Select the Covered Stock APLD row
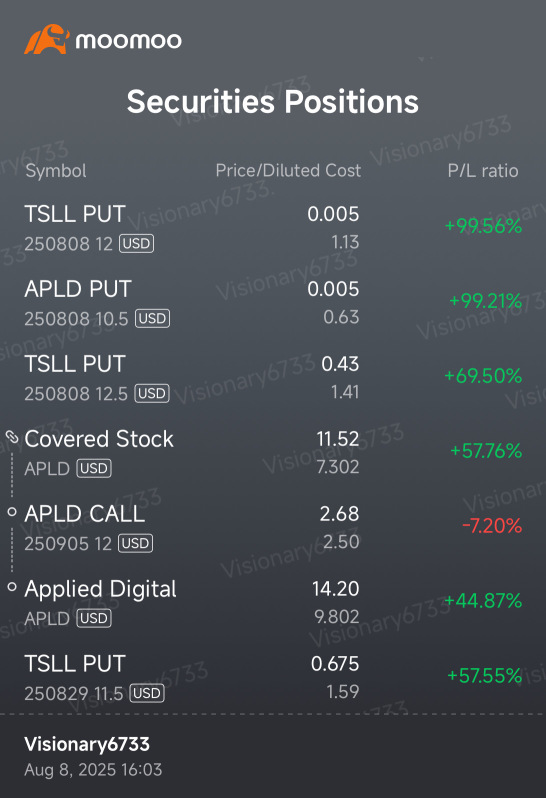The width and height of the screenshot is (546, 798). (273, 452)
